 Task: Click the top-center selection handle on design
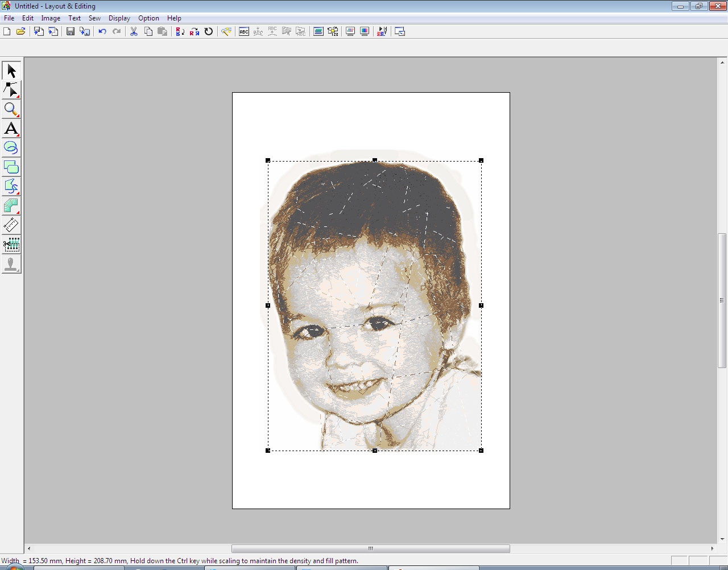click(375, 160)
